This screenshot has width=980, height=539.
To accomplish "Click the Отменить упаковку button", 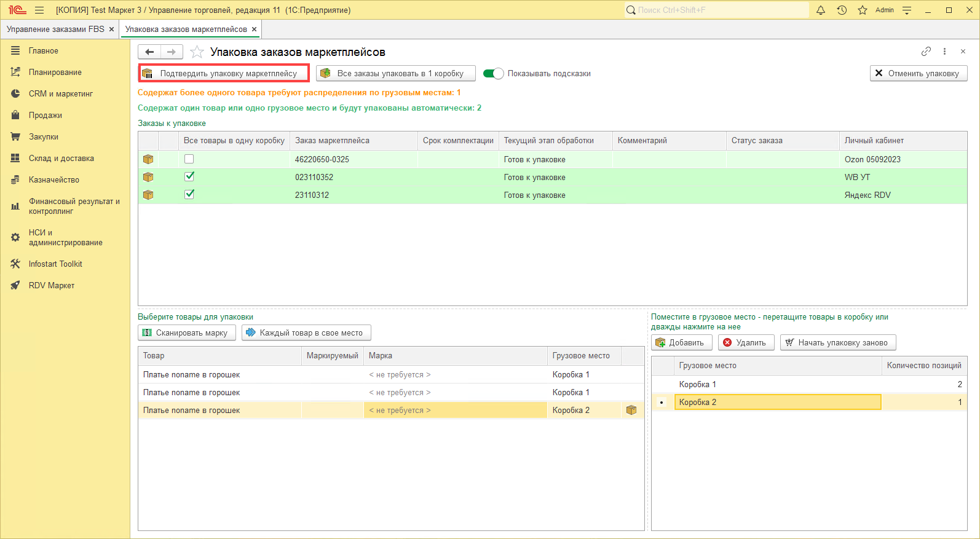I will coord(918,73).
